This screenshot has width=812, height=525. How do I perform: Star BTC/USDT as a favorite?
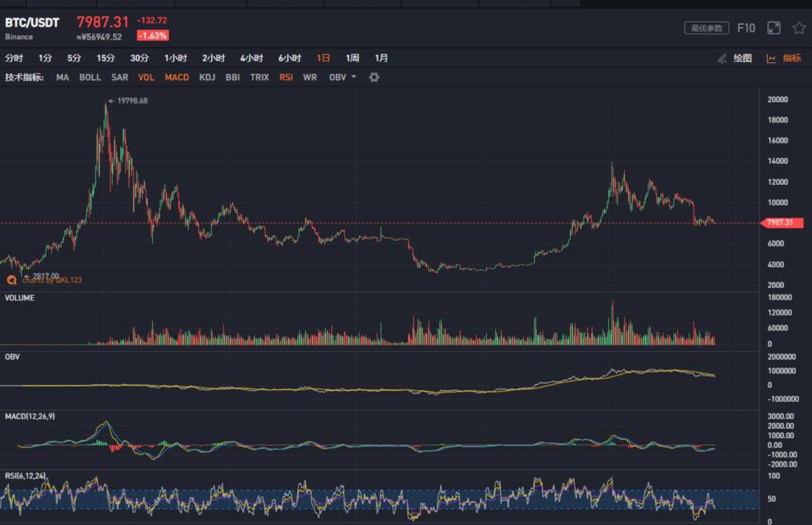(x=798, y=28)
